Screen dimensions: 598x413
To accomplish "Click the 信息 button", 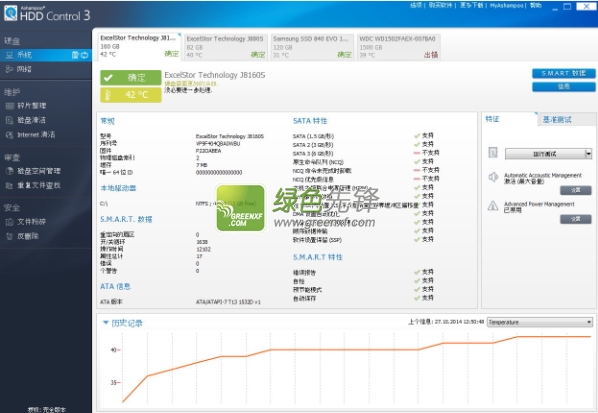I will [563, 87].
